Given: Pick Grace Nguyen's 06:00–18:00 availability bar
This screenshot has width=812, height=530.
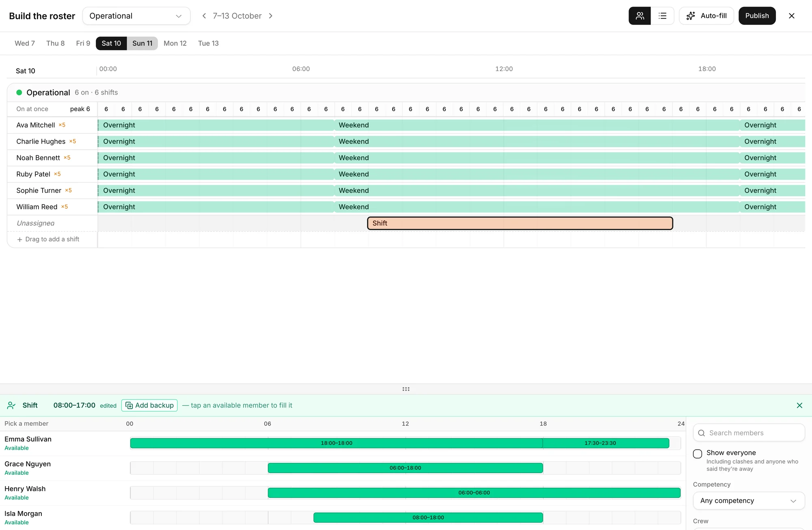Looking at the screenshot, I should (405, 468).
